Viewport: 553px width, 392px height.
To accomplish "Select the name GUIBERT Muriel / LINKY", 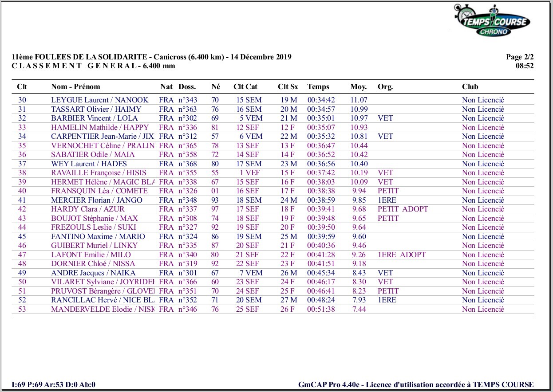I will coord(95,246).
